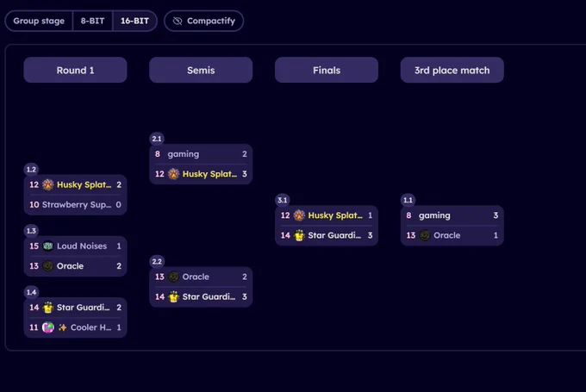Click the 3rd place match header

[x=452, y=71]
